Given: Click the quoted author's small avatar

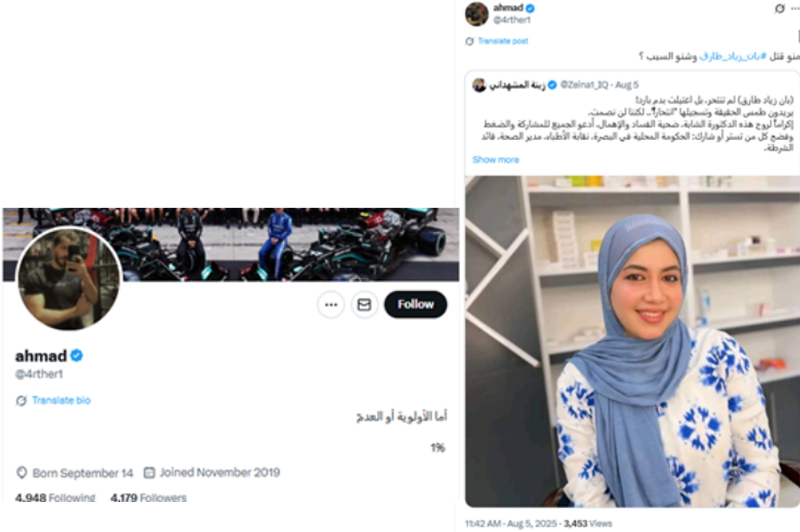Looking at the screenshot, I should point(479,85).
